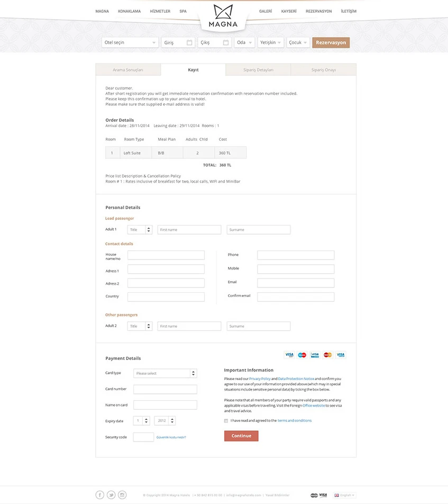This screenshot has width=448, height=504.
Task: Switch to the Arama Sonuçları tab
Action: pos(128,70)
